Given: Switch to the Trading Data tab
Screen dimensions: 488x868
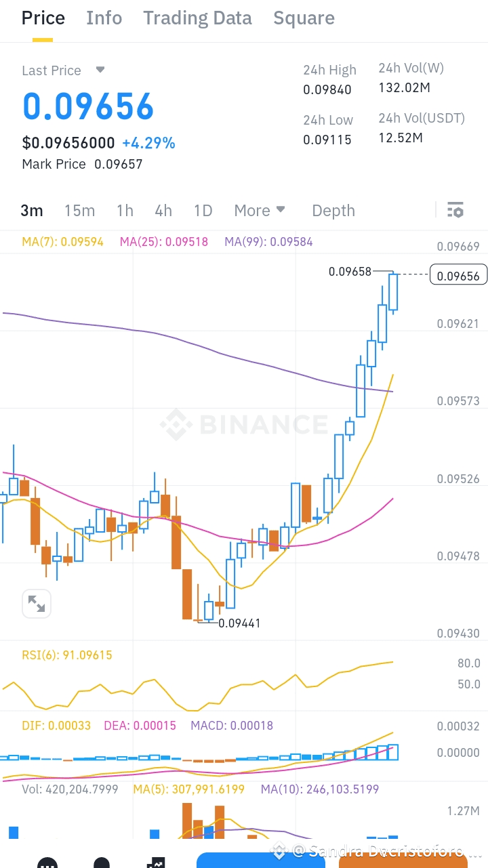Looking at the screenshot, I should tap(197, 18).
